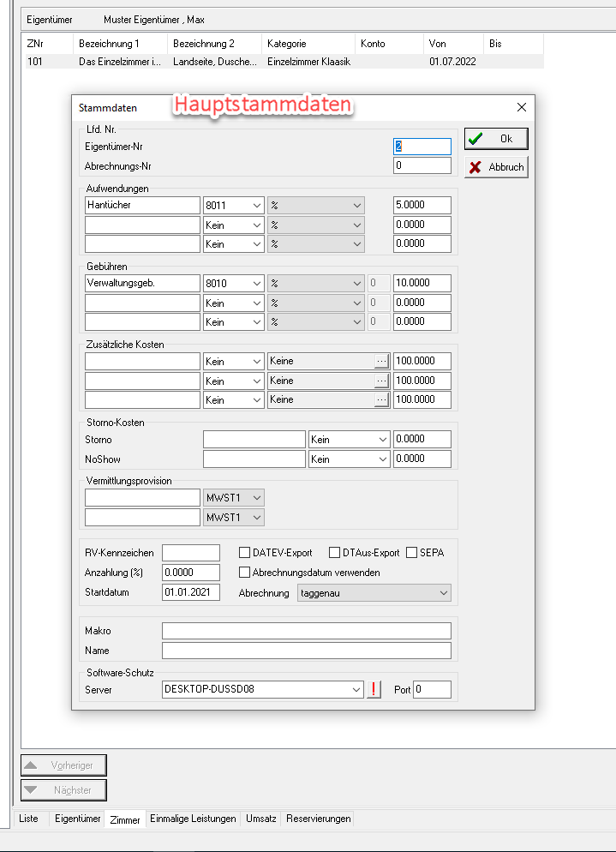The width and height of the screenshot is (616, 852).
Task: Switch to the Eigentümer tab
Action: pos(78,819)
